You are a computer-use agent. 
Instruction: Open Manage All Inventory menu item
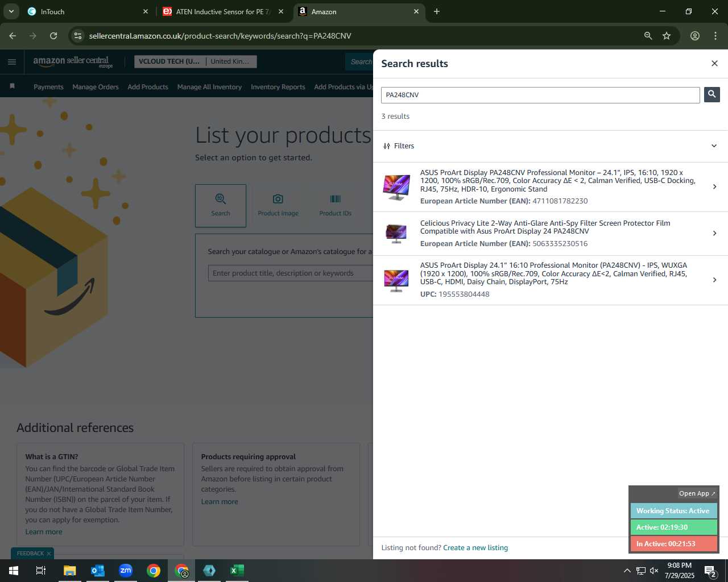pos(209,87)
